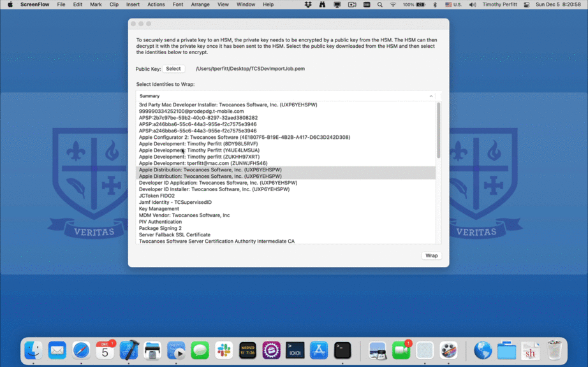Open Calendar showing Dec 5
This screenshot has width=588, height=367.
tap(105, 350)
